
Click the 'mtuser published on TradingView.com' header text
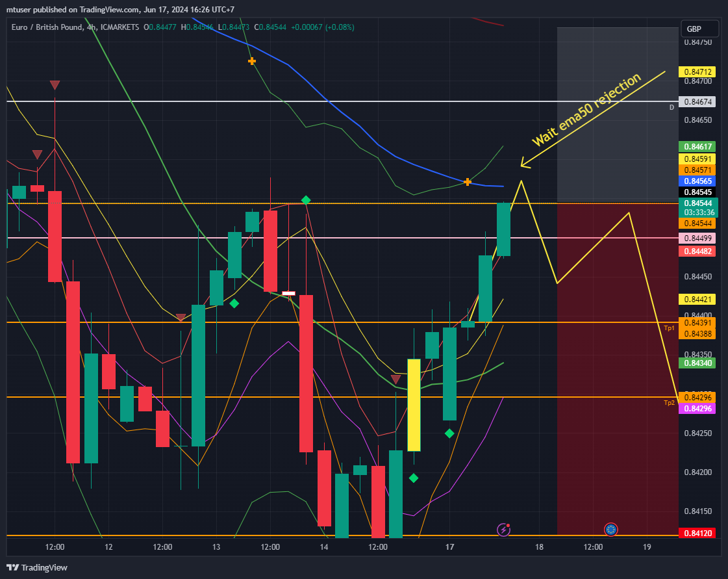(73, 9)
